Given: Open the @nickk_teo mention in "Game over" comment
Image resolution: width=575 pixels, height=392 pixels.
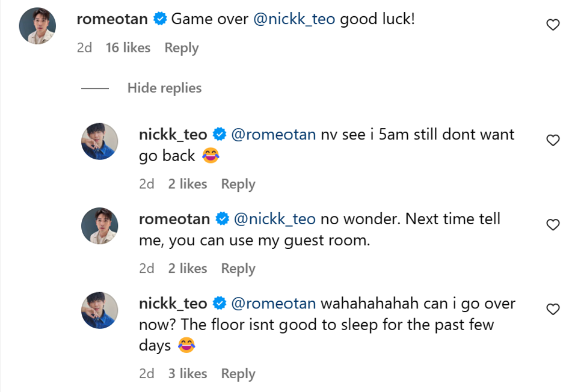Looking at the screenshot, I should (294, 19).
